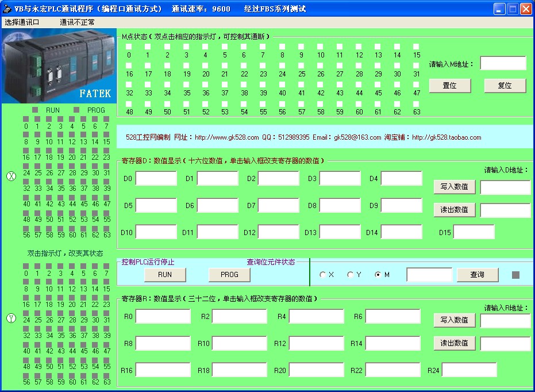The image size is (535, 392).
Task: Click the Y output indicator numbered 56
Action: 26,375
